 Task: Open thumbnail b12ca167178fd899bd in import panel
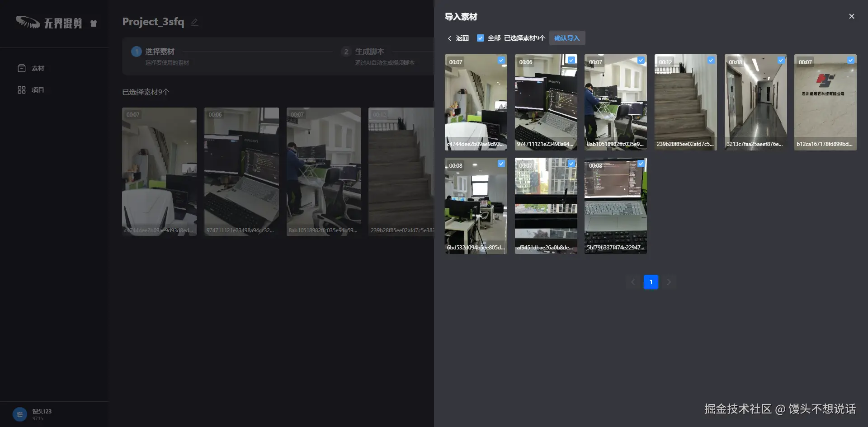click(x=826, y=102)
